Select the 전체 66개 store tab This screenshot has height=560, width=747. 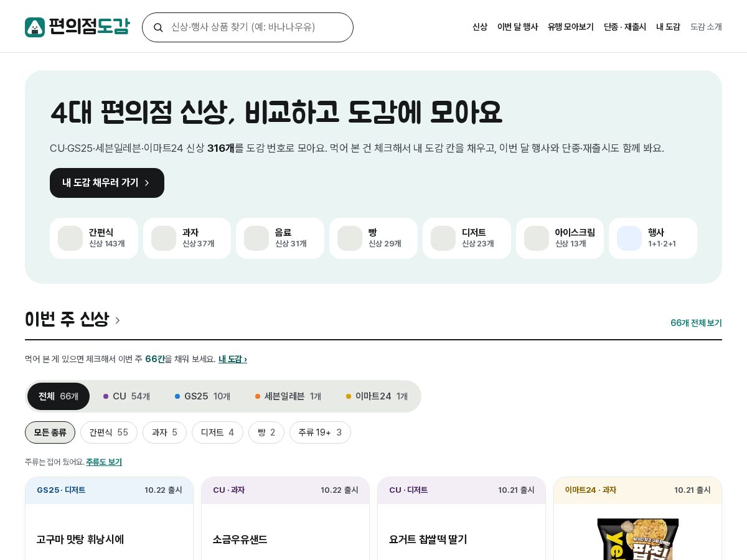[59, 396]
